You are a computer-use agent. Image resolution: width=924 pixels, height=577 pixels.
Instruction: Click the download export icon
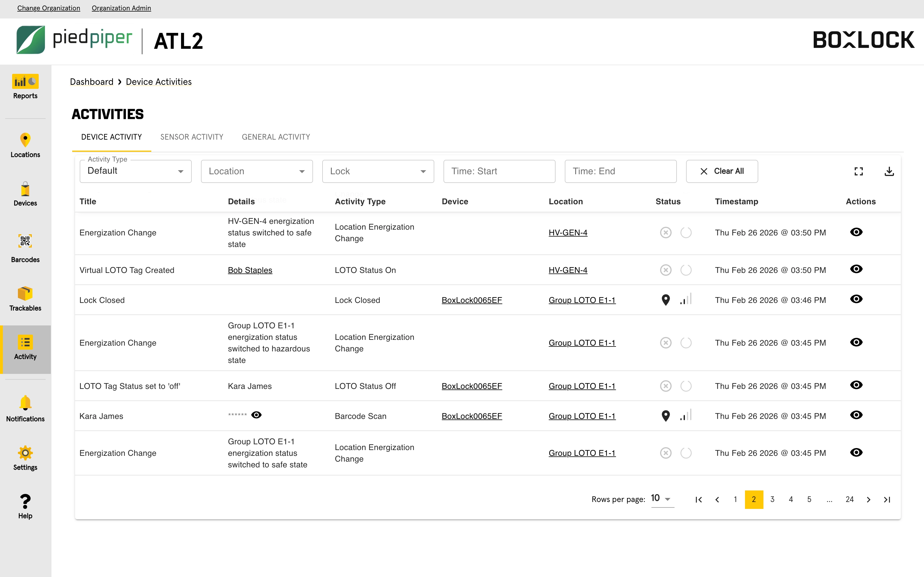click(889, 171)
